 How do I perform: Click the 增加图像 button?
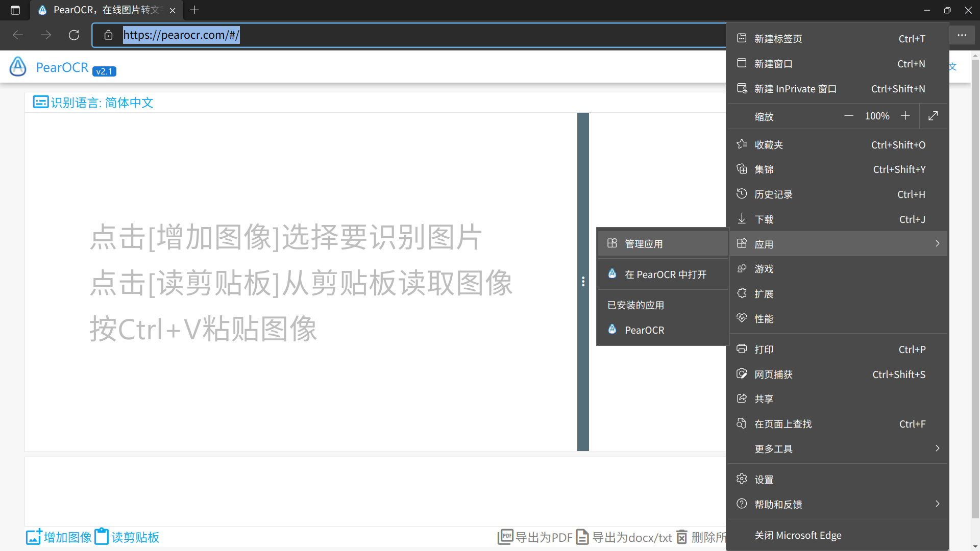point(58,537)
